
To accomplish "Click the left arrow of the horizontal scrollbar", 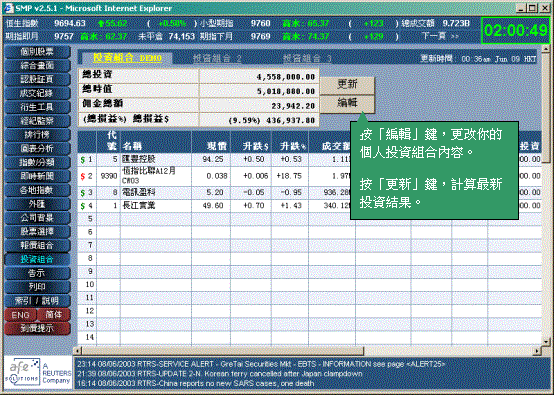I will [77, 351].
